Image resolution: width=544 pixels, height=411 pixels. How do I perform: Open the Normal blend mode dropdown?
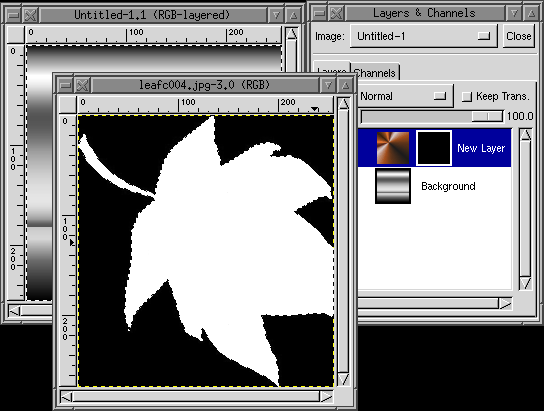point(405,96)
